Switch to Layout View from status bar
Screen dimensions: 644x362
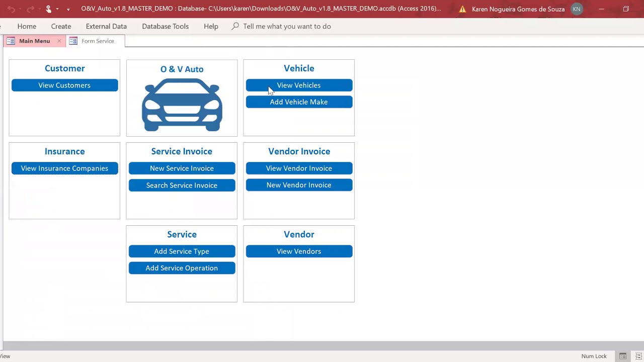click(638, 356)
